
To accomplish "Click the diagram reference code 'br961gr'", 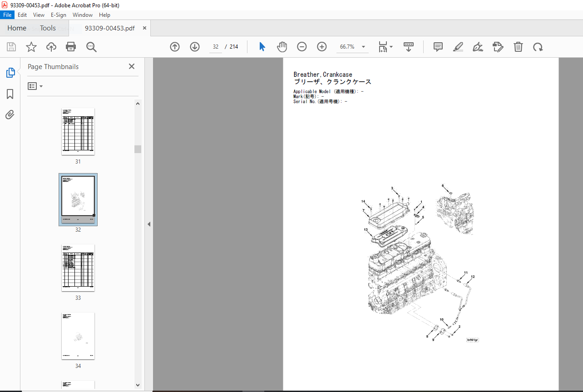I will click(473, 340).
